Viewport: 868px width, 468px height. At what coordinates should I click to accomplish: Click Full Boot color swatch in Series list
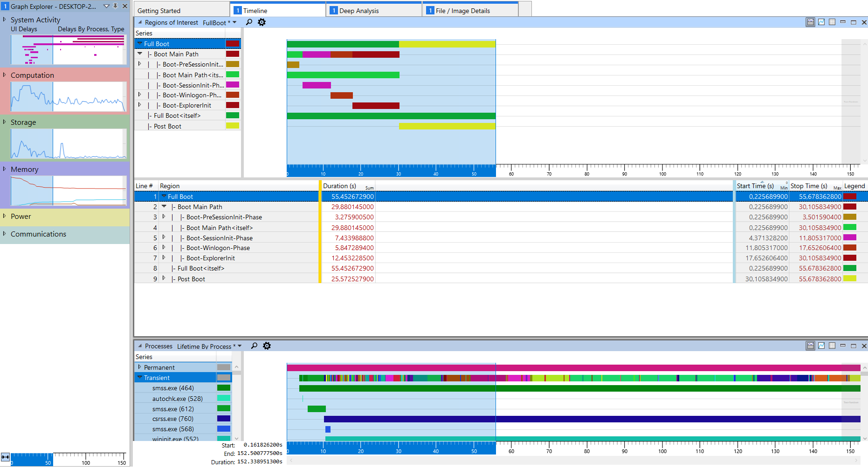coord(233,44)
